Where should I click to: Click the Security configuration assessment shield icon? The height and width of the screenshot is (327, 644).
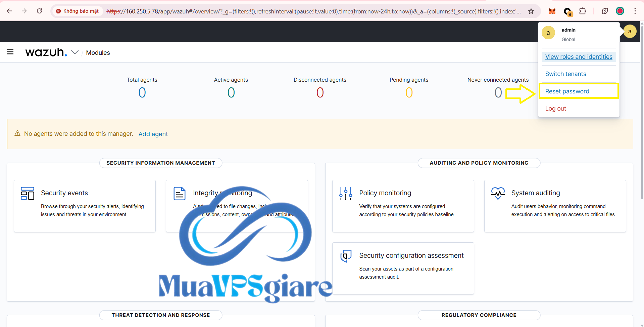(346, 256)
